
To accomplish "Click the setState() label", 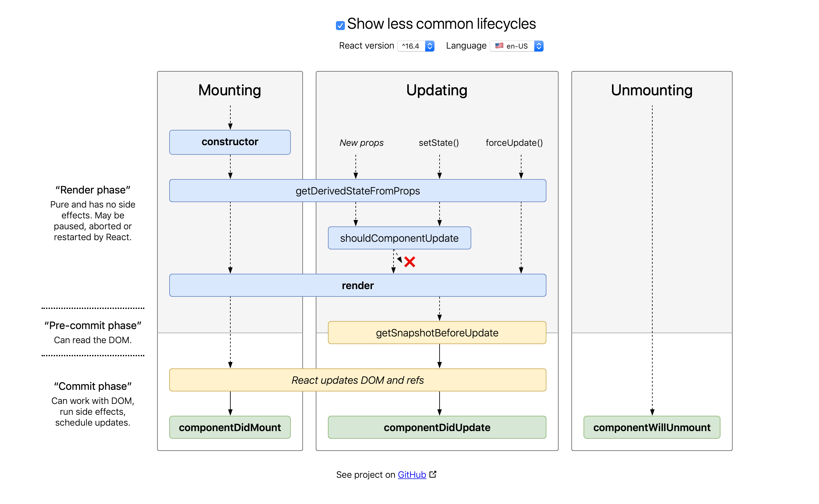I will pos(439,143).
